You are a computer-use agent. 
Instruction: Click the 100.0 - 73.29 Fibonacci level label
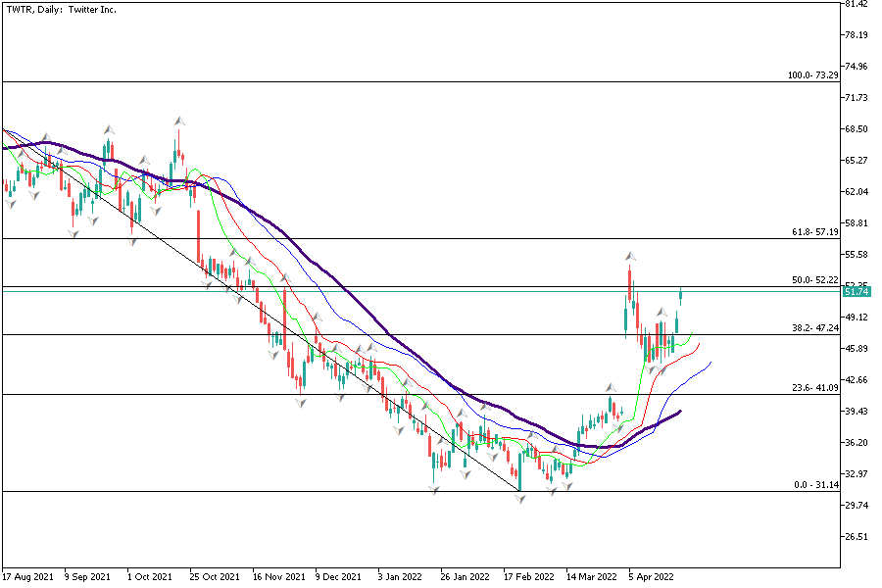pyautogui.click(x=812, y=75)
